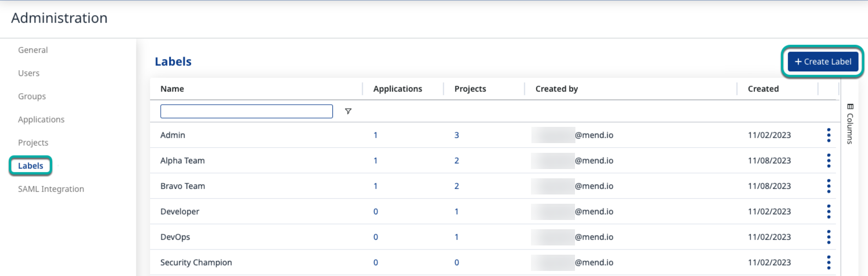Open Alpha Team's applications count link
This screenshot has width=868, height=276.
click(375, 161)
